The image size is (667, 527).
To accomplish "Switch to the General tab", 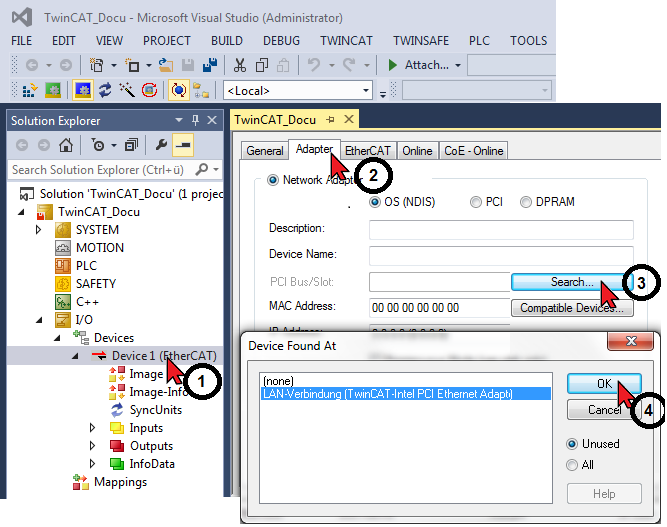I will (x=265, y=151).
